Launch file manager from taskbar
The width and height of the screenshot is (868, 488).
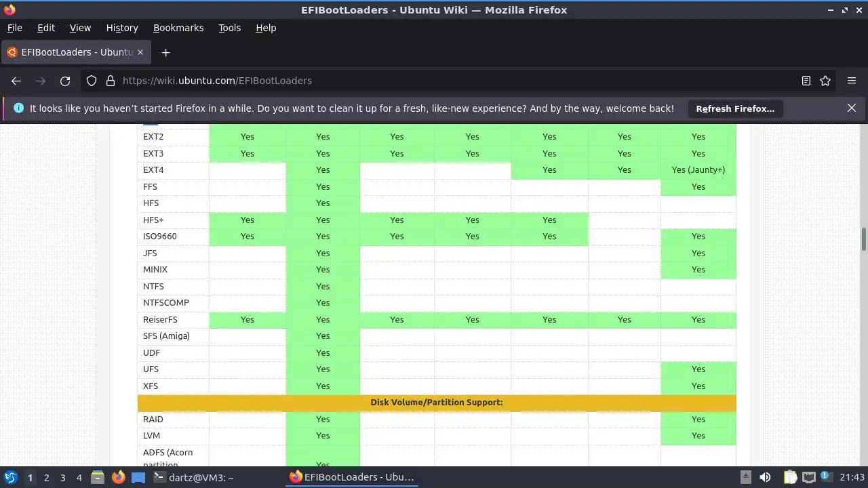coord(98,477)
